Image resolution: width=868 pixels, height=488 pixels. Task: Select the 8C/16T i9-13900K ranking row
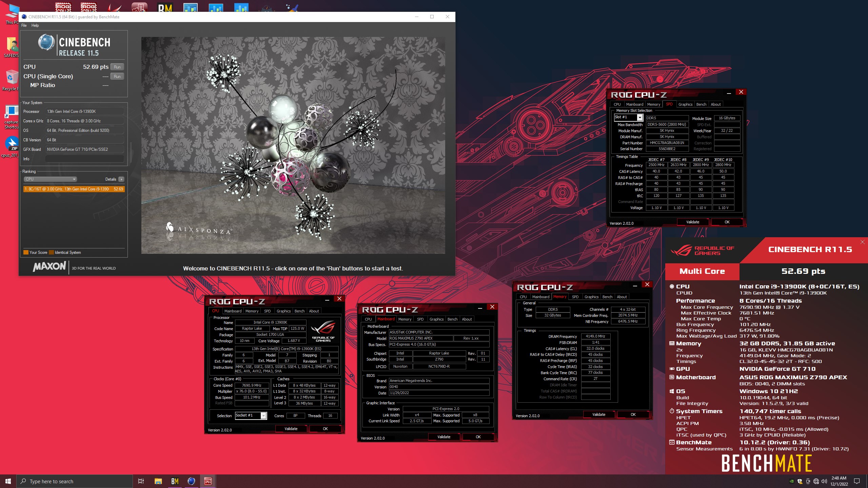pos(74,189)
